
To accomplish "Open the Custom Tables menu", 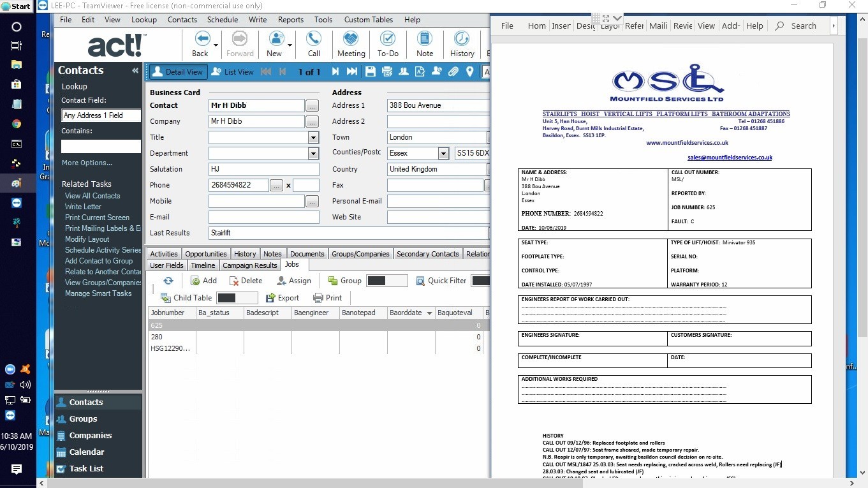I will tap(369, 20).
